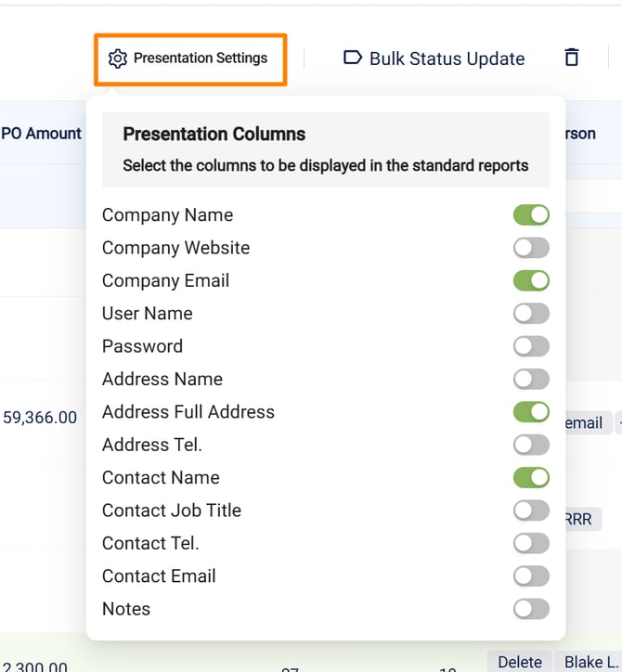Enable the Company Website column toggle
622x672 pixels.
coord(531,248)
